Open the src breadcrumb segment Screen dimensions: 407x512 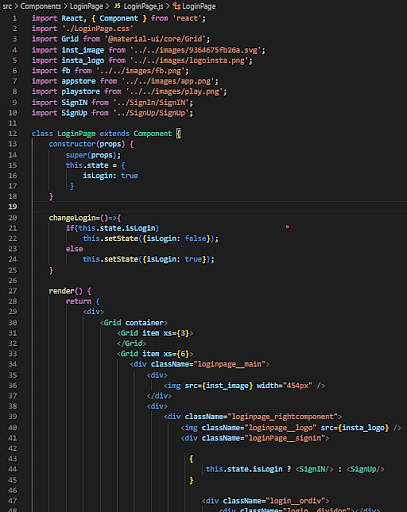click(x=7, y=6)
